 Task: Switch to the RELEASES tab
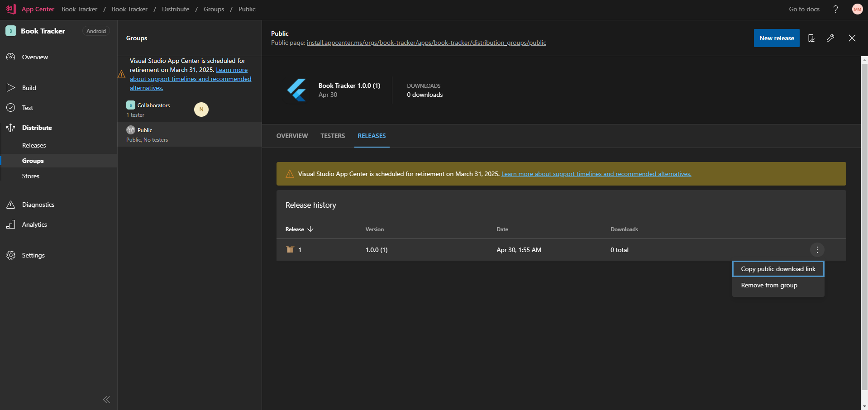[x=372, y=136]
